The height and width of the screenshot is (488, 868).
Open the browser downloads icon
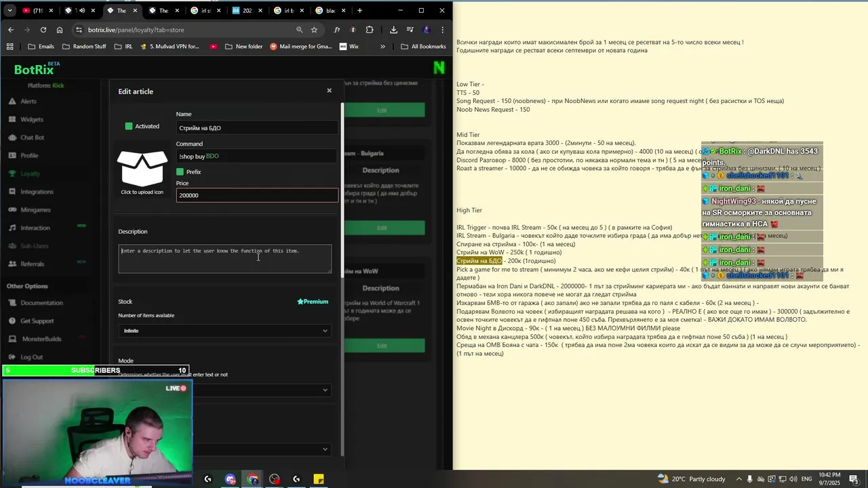point(393,30)
